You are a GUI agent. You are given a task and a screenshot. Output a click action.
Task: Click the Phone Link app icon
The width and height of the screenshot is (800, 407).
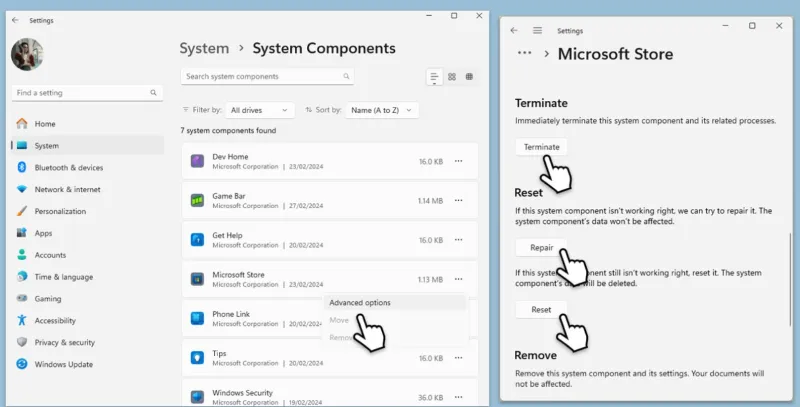point(197,318)
